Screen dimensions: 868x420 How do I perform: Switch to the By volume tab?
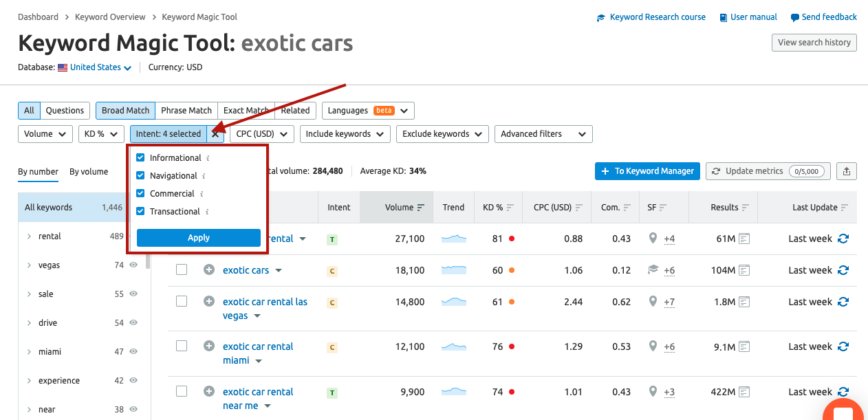click(89, 172)
